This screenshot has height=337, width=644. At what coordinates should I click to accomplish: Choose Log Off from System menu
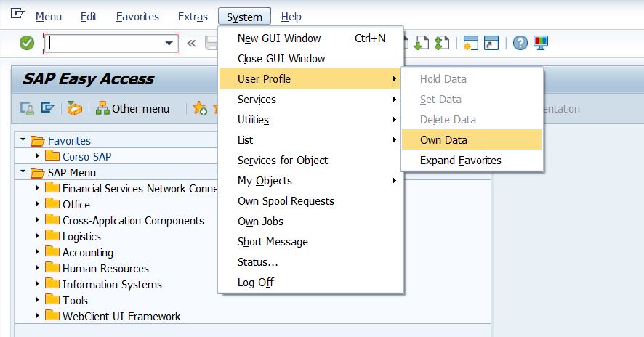pyautogui.click(x=311, y=283)
